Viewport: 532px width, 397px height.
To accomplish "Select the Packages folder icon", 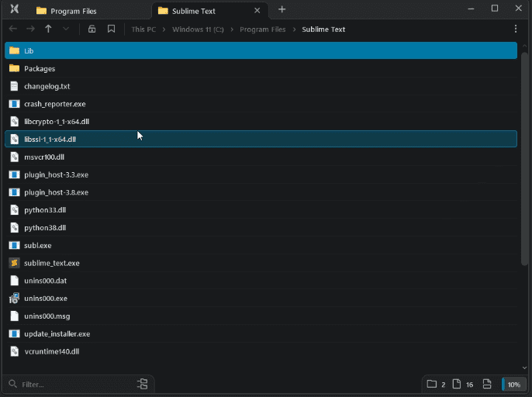I will pos(14,68).
